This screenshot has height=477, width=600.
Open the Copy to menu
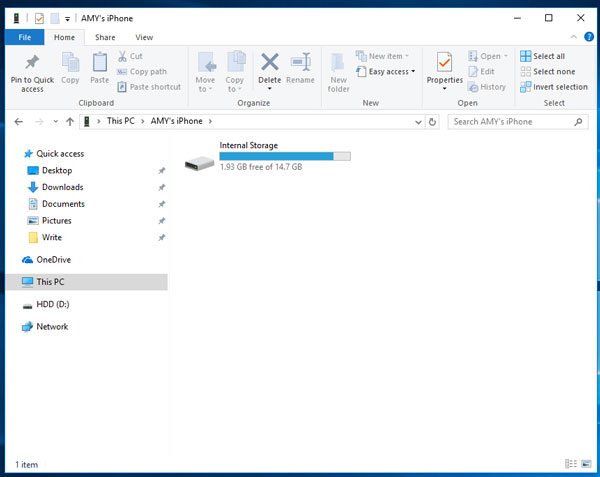235,73
